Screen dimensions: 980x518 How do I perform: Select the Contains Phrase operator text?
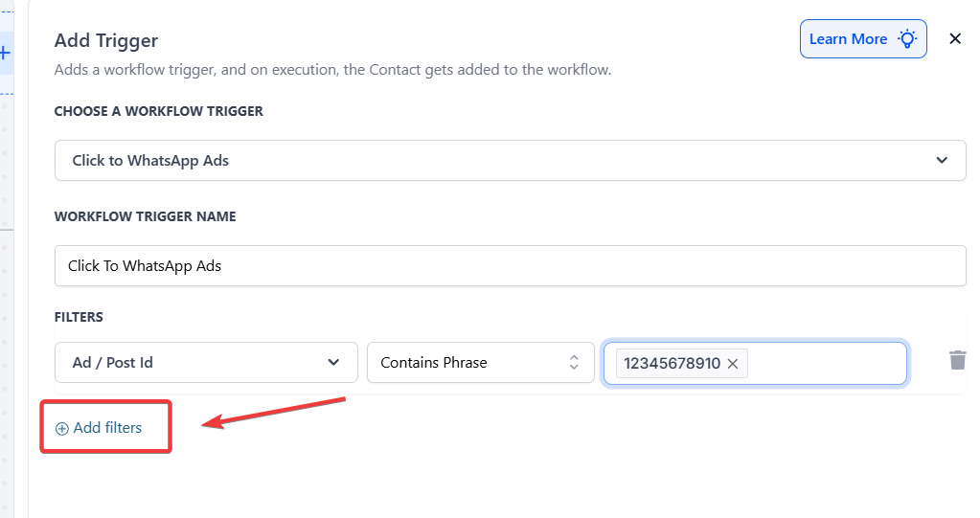(433, 362)
